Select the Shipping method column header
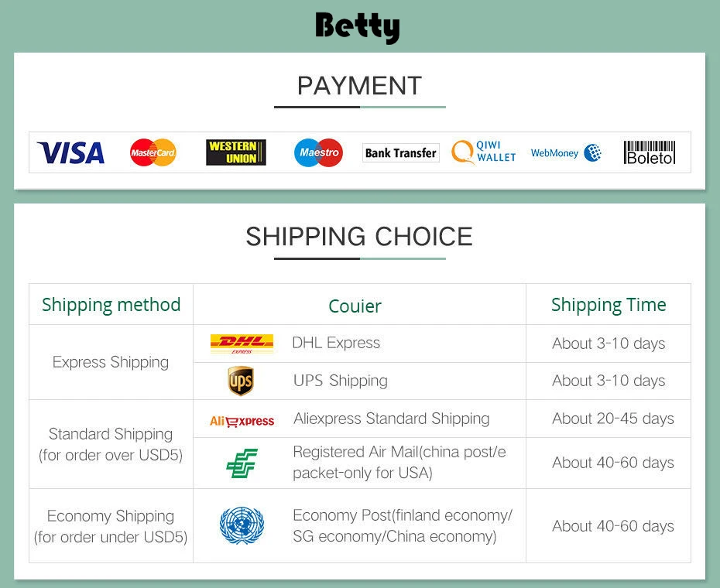Screen dimensions: 720x588 pos(111,305)
